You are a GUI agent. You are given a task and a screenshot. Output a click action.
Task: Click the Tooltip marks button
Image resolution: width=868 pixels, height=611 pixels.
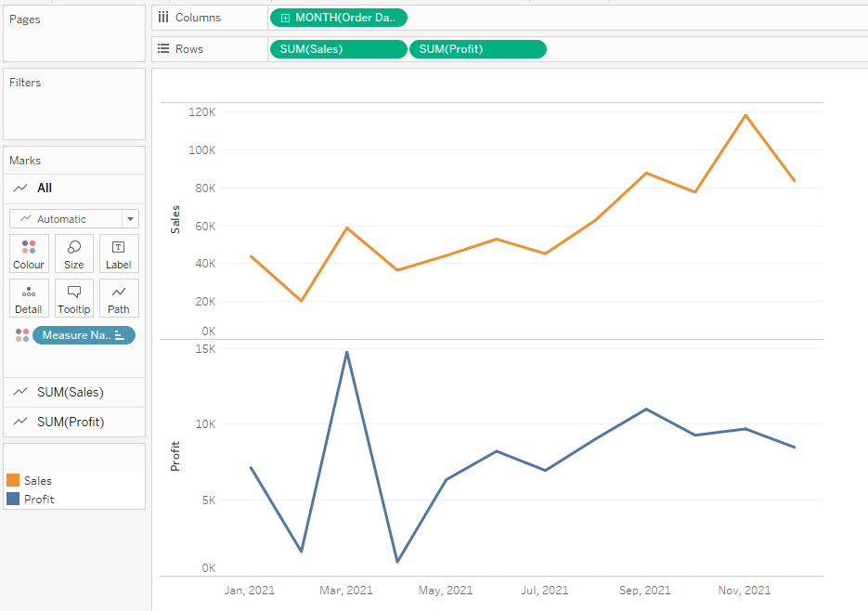click(x=74, y=298)
